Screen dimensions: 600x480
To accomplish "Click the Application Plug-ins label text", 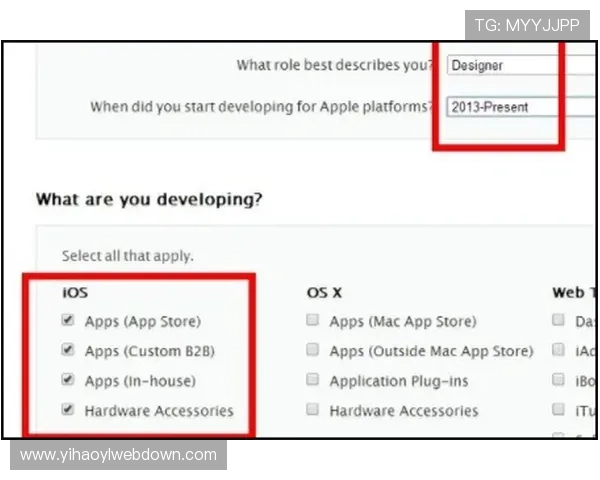I will click(397, 381).
